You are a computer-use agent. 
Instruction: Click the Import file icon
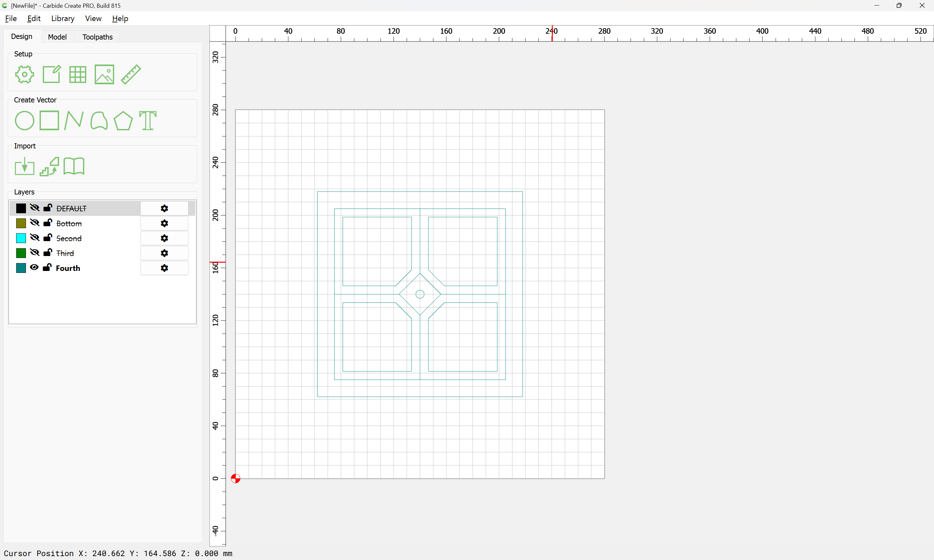click(x=25, y=167)
